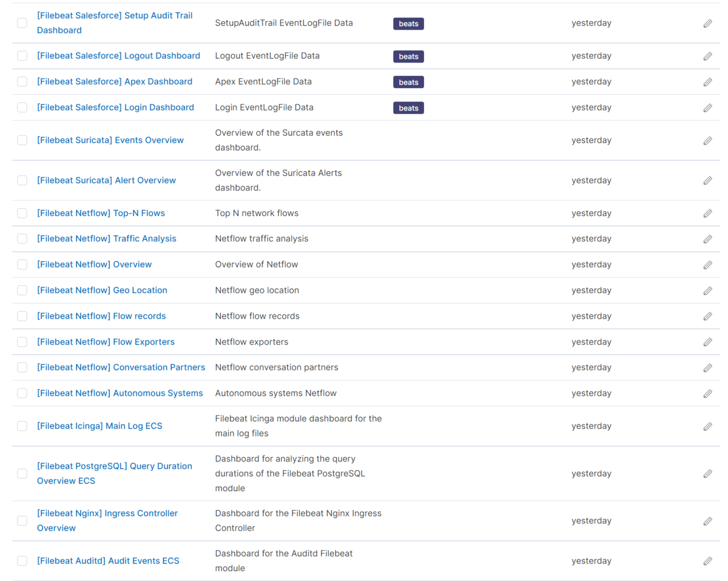Image resolution: width=728 pixels, height=581 pixels.
Task: Open [Filebeat Suricata] Alert Overview
Action: click(x=106, y=180)
